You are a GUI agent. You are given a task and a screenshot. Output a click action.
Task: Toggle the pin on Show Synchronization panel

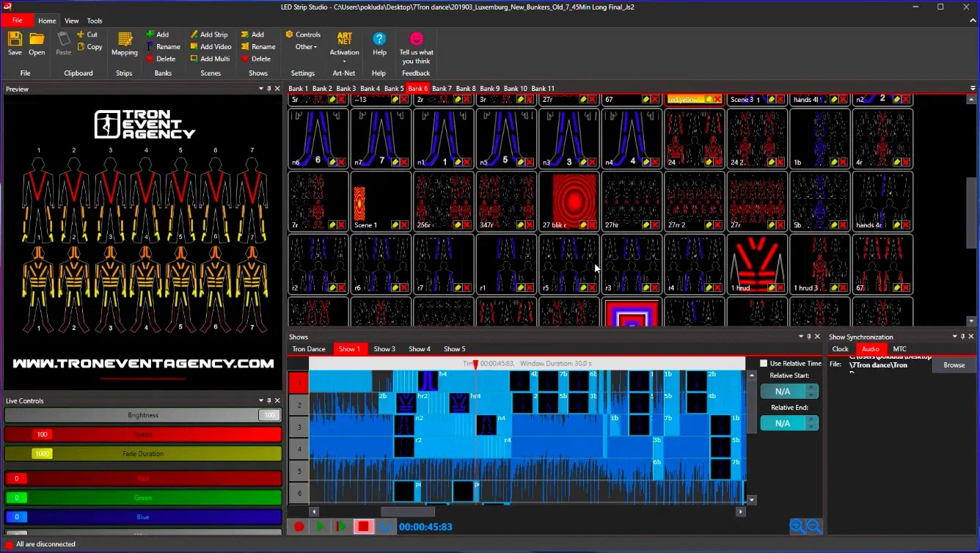tap(964, 337)
